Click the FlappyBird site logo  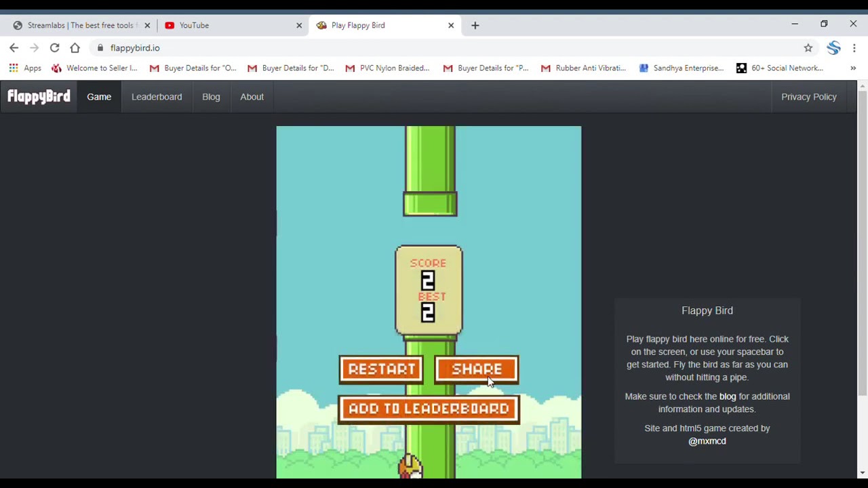click(39, 96)
